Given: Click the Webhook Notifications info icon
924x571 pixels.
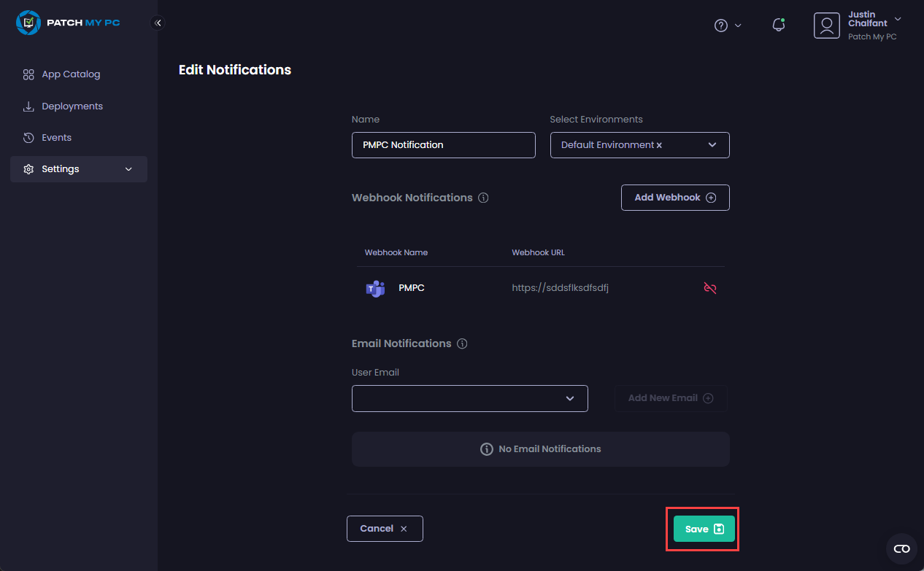Looking at the screenshot, I should click(483, 198).
